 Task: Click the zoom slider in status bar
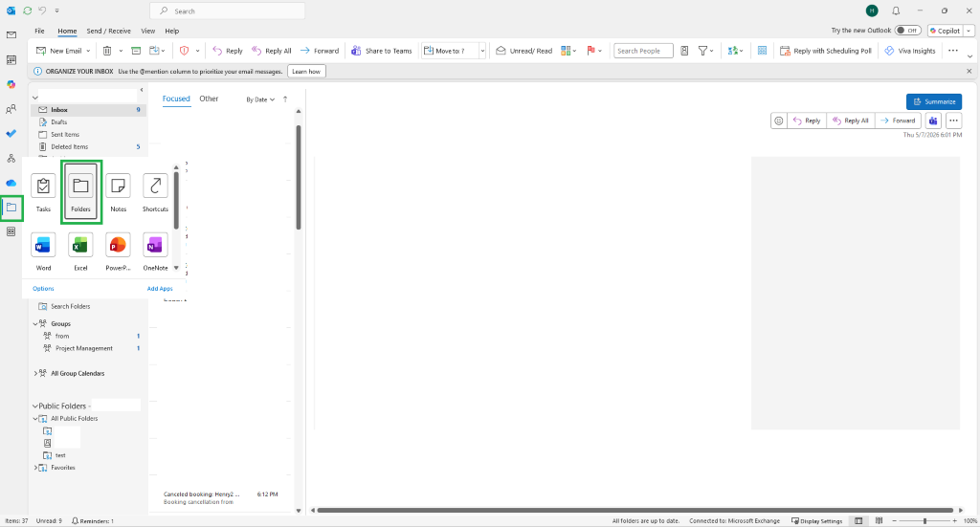pos(924,520)
